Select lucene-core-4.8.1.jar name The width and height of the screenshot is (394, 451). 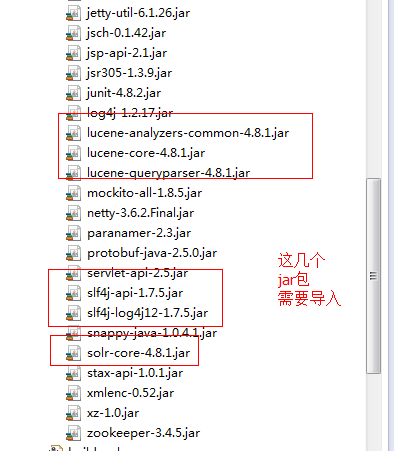[x=146, y=153]
